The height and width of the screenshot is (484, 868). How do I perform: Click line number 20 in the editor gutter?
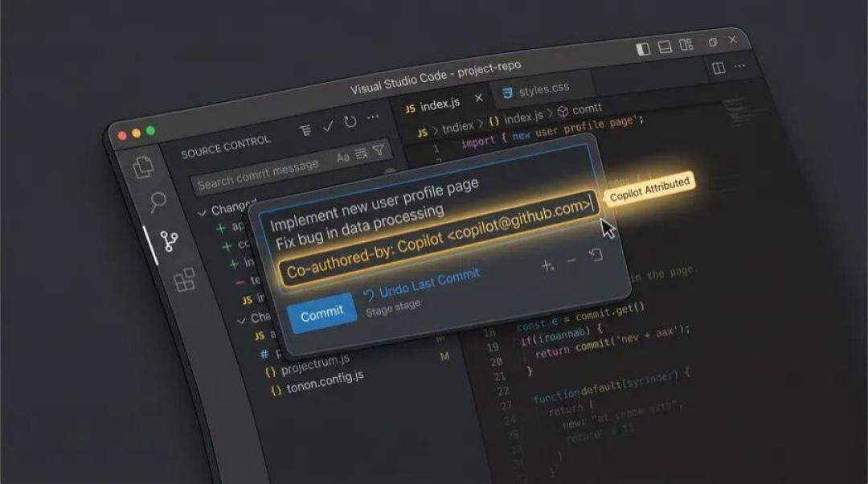(495, 362)
